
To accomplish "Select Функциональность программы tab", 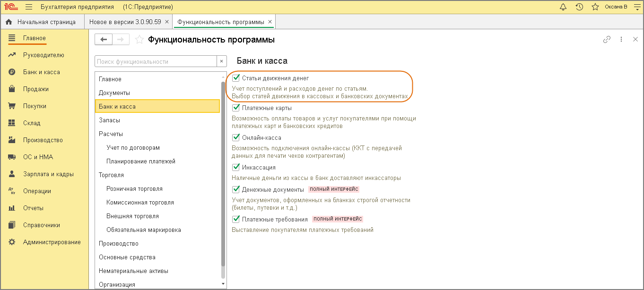I will tap(224, 22).
